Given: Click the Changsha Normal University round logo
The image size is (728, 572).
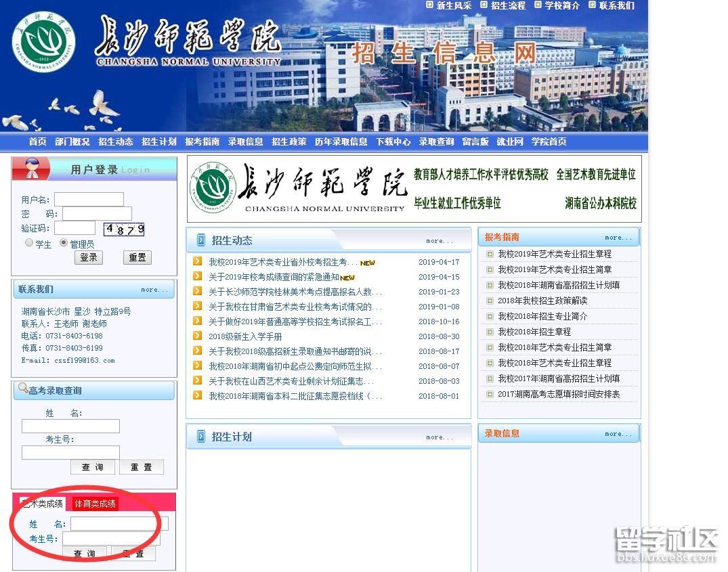Looking at the screenshot, I should 44,40.
